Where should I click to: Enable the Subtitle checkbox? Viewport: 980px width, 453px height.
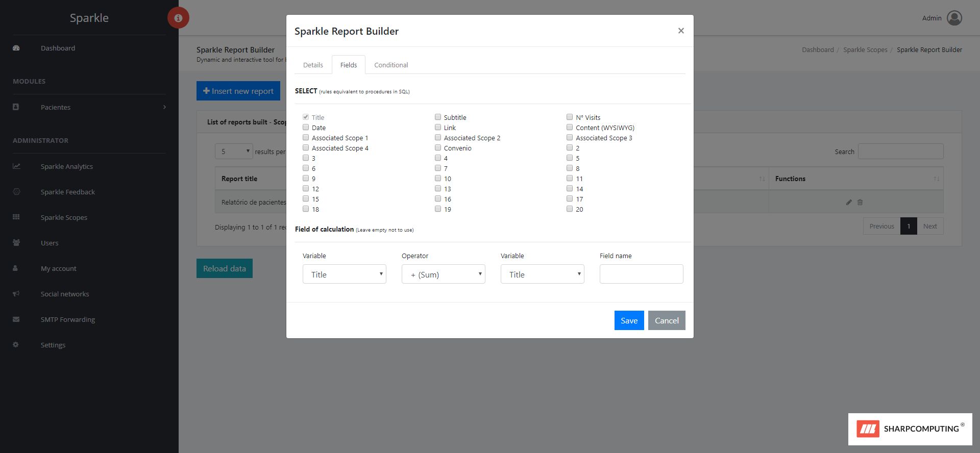point(438,117)
